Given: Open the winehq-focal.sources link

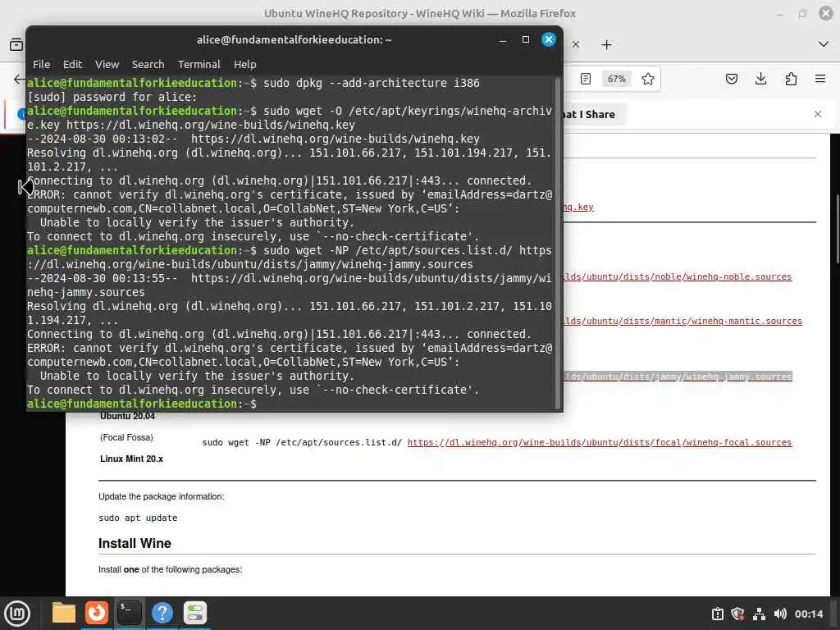Looking at the screenshot, I should 600,442.
